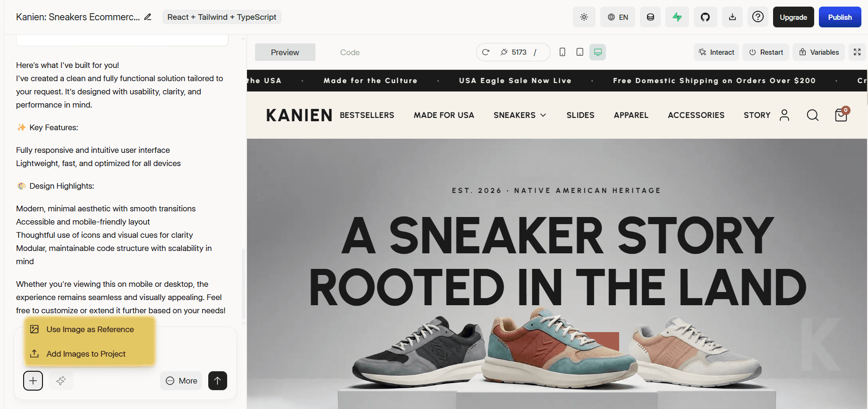Open the STORY nav link
The image size is (868, 409).
(x=757, y=115)
